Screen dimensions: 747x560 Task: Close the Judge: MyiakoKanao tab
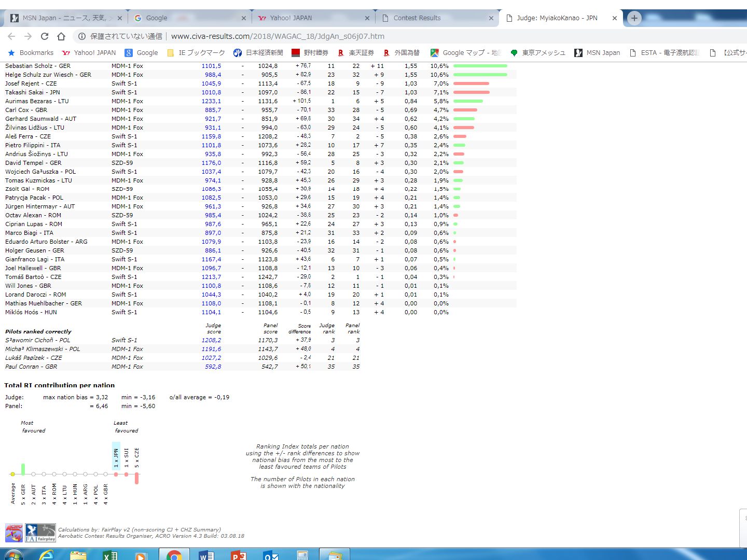pos(615,18)
